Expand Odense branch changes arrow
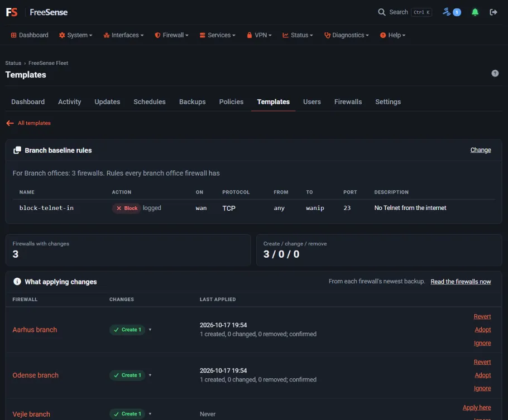Screen dimensions: 508x420 click(x=150, y=375)
